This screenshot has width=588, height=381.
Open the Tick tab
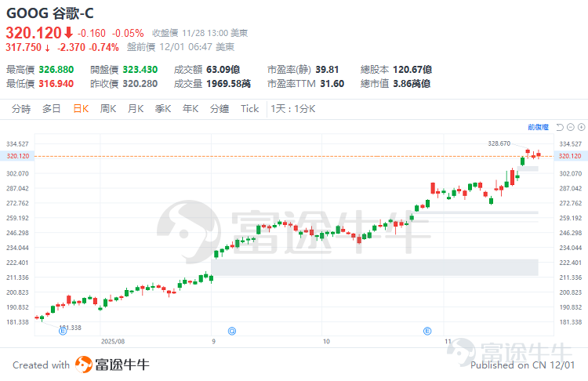pyautogui.click(x=250, y=109)
